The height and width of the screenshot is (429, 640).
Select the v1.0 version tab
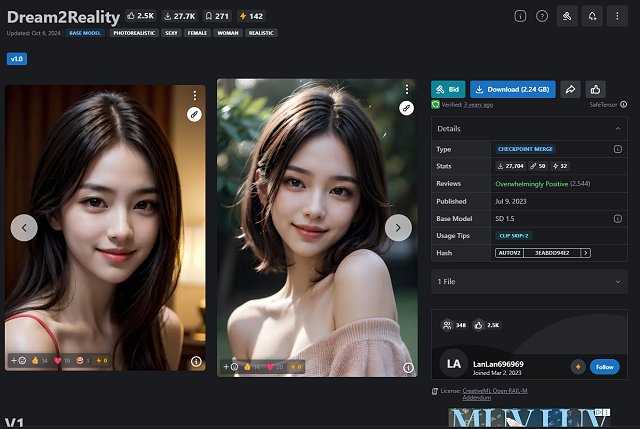click(x=17, y=59)
